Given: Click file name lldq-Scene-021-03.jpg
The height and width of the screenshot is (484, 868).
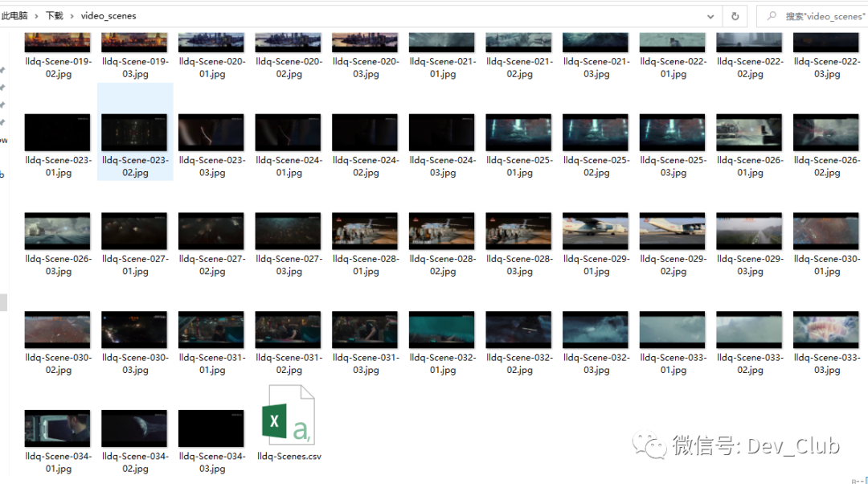Looking at the screenshot, I should [596, 68].
